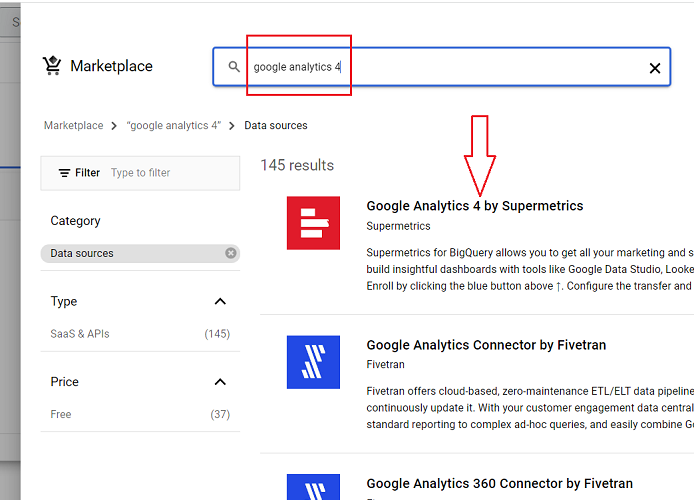Select the Free price filter
The width and height of the screenshot is (694, 500).
click(x=61, y=414)
